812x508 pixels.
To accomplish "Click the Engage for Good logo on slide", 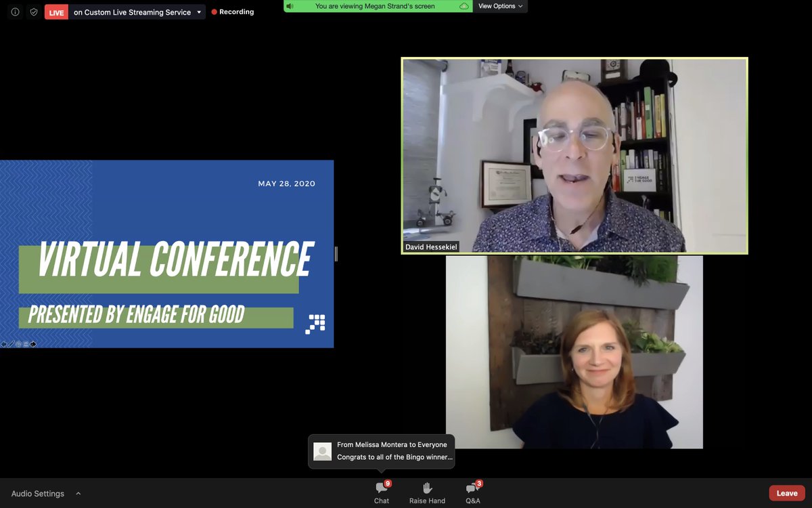I will [x=315, y=324].
